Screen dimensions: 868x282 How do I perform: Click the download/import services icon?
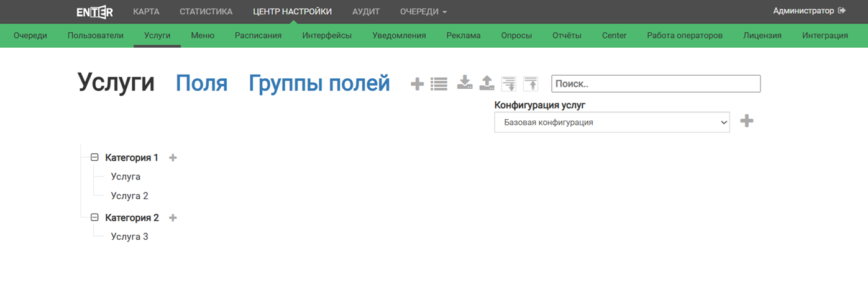(465, 83)
